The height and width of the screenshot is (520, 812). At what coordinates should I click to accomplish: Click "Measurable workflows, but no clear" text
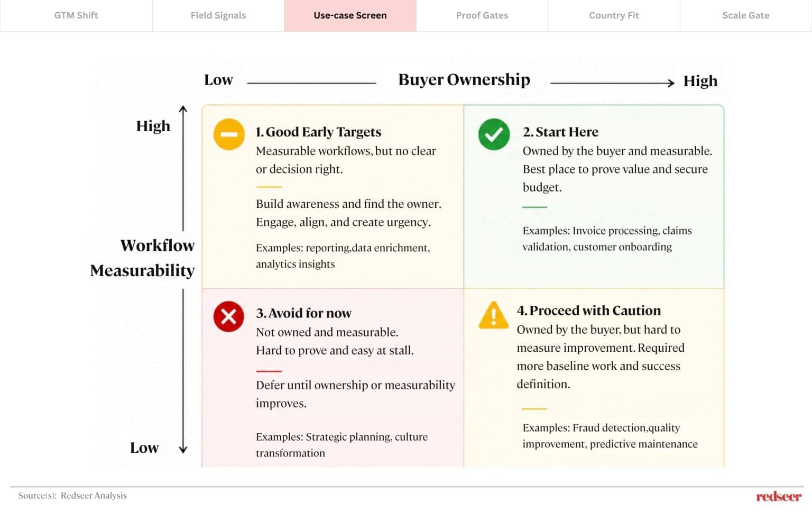click(346, 151)
